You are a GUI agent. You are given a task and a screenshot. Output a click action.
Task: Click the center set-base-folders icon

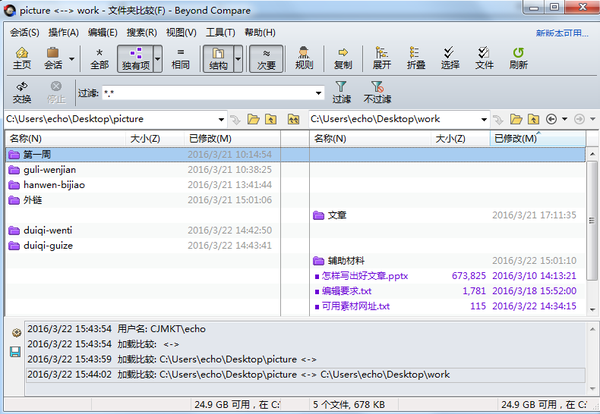coord(293,119)
